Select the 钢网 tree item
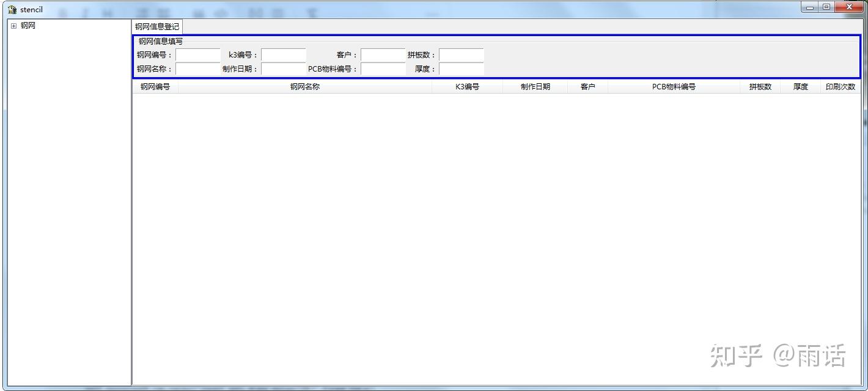 [x=28, y=26]
